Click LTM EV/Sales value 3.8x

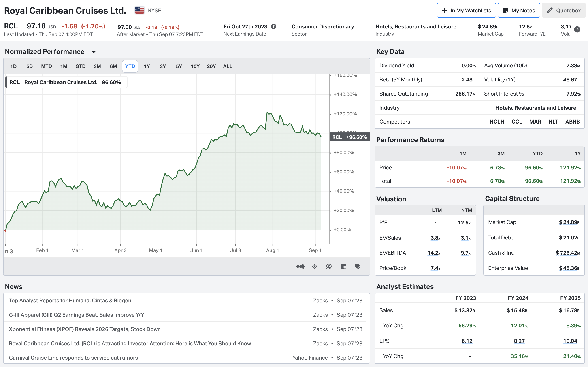[x=435, y=238]
